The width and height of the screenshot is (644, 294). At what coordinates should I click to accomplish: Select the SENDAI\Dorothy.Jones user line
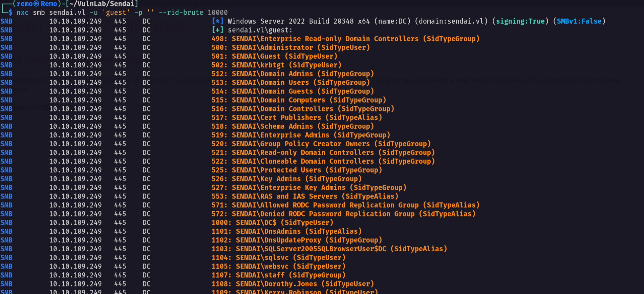[x=293, y=284]
